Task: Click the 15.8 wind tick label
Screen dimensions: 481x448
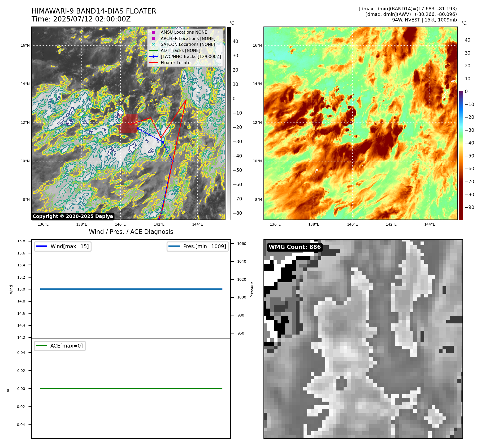Action: [x=21, y=241]
